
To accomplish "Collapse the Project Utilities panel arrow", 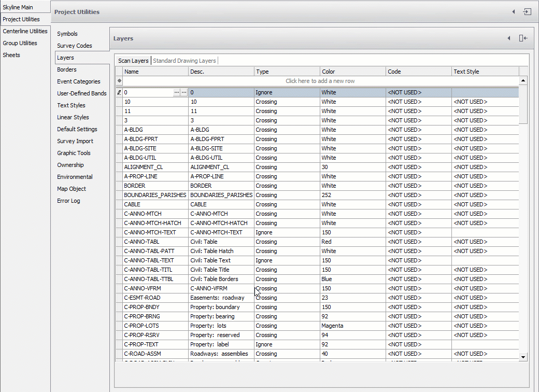I will 514,12.
